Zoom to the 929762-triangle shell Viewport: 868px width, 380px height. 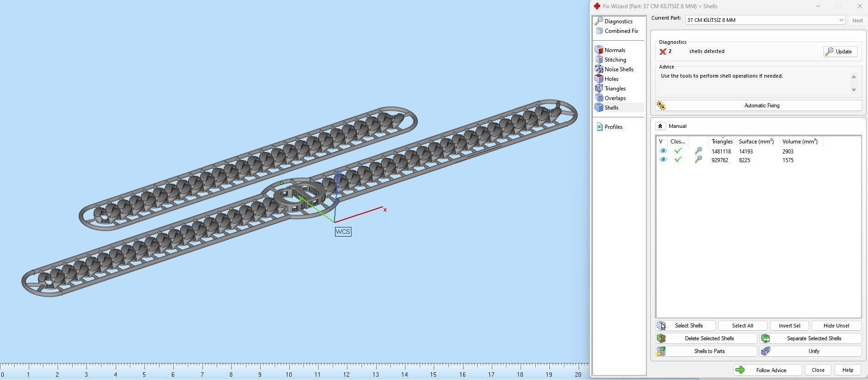click(x=698, y=159)
